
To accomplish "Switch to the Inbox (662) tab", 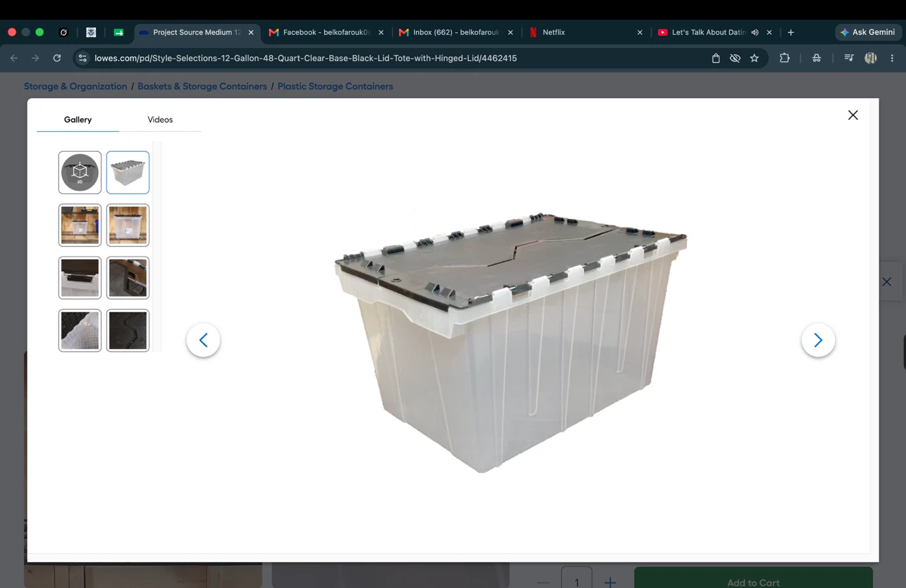I will pos(455,32).
